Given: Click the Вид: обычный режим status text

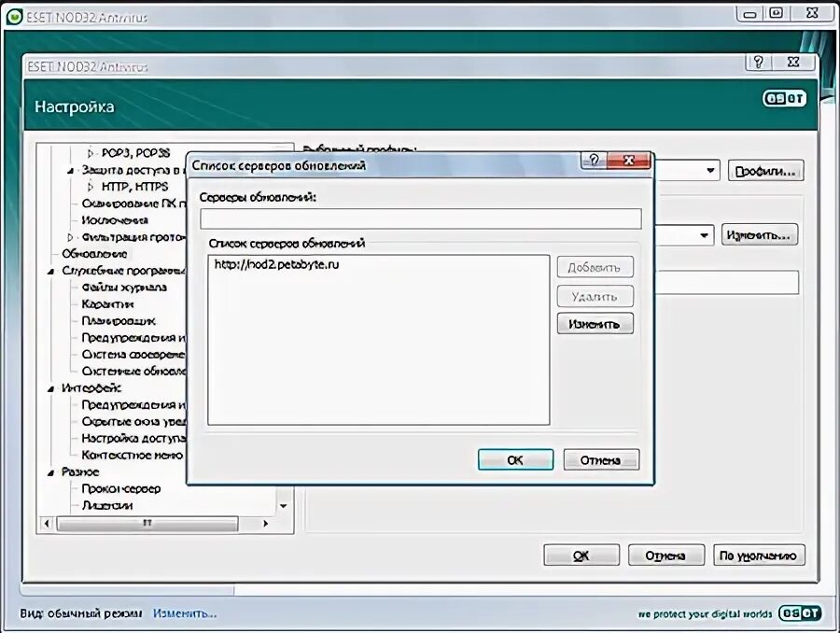Looking at the screenshot, I should click(81, 613).
